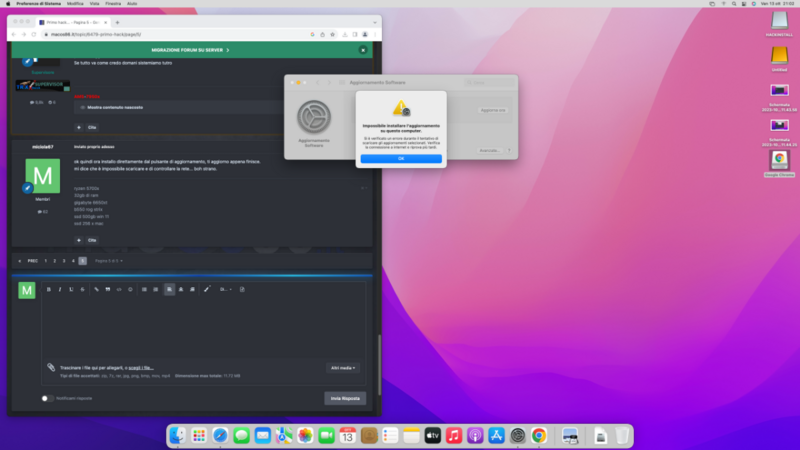Viewport: 800px width, 450px height.
Task: Reload the page in Chrome
Action: (34, 34)
